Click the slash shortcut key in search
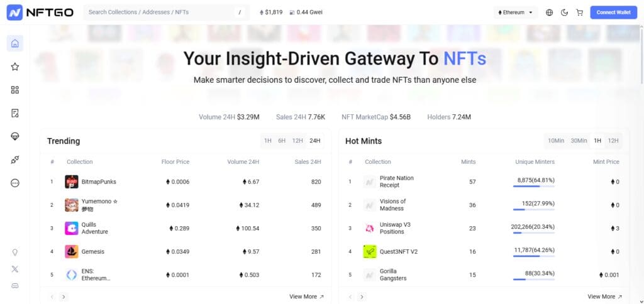Screen dimensions: 644x304 point(240,13)
